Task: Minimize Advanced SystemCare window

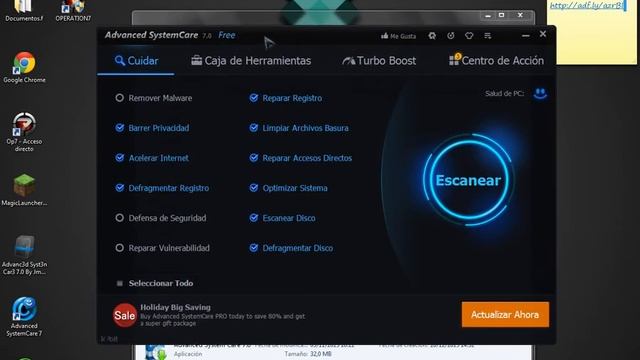Action: [x=526, y=36]
